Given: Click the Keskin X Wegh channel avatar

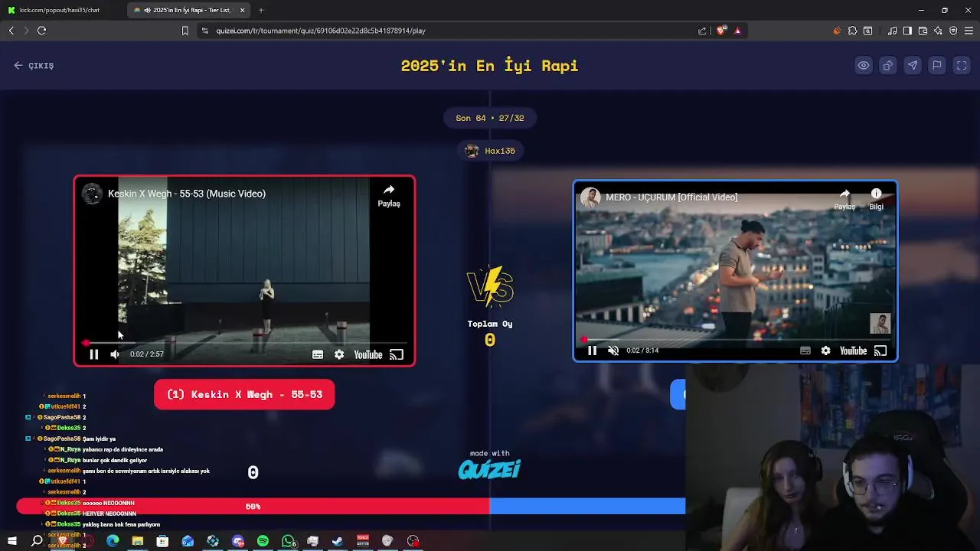Looking at the screenshot, I should pos(93,194).
